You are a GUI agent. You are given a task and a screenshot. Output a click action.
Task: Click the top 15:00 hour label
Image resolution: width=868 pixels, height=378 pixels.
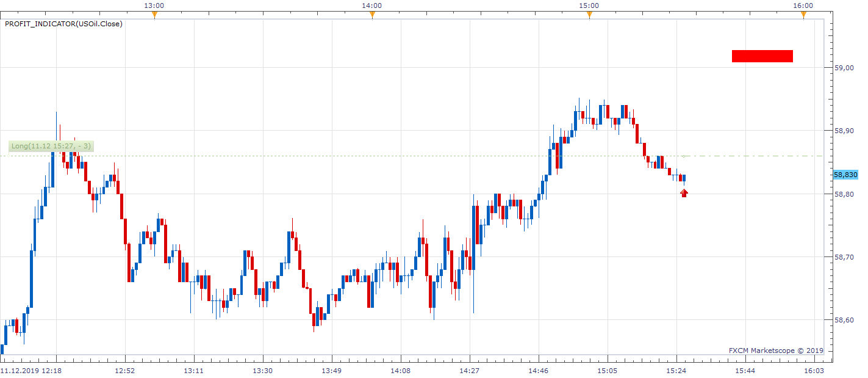[589, 5]
